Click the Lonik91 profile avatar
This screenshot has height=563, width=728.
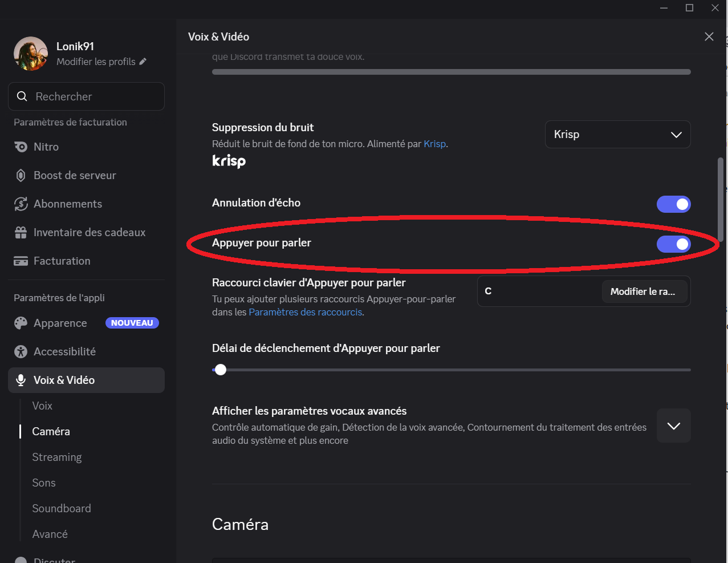(31, 54)
